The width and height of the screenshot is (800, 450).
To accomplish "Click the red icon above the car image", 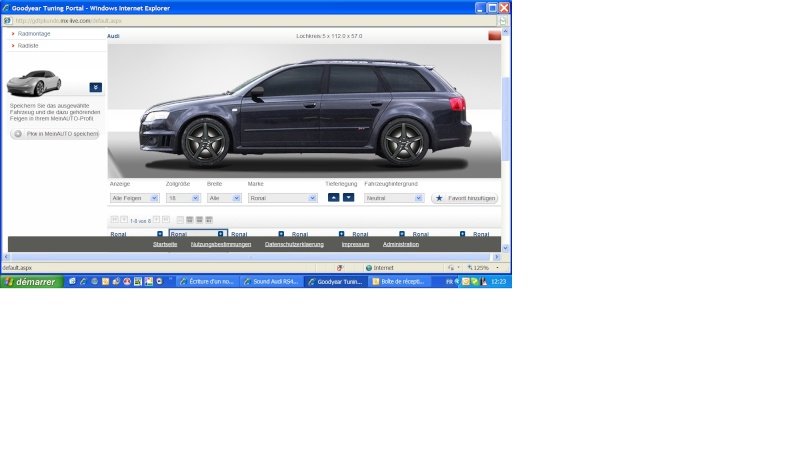I will pyautogui.click(x=494, y=36).
